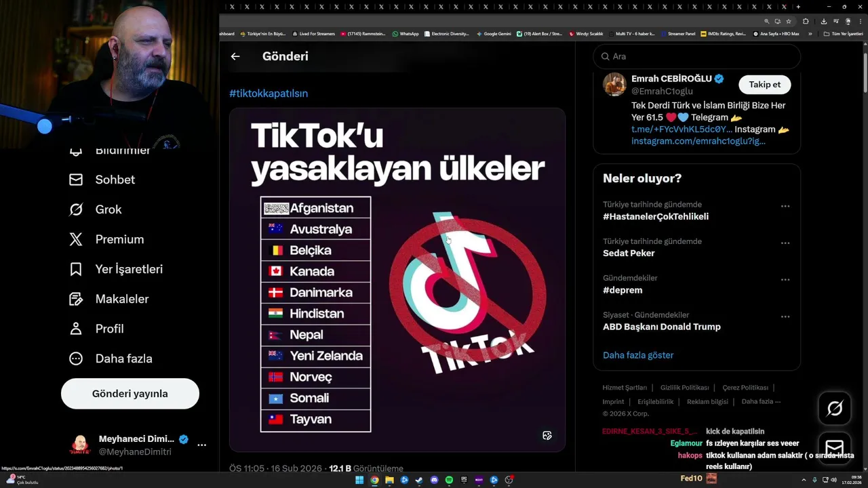Open browser extensions puzzle icon

[x=806, y=21]
